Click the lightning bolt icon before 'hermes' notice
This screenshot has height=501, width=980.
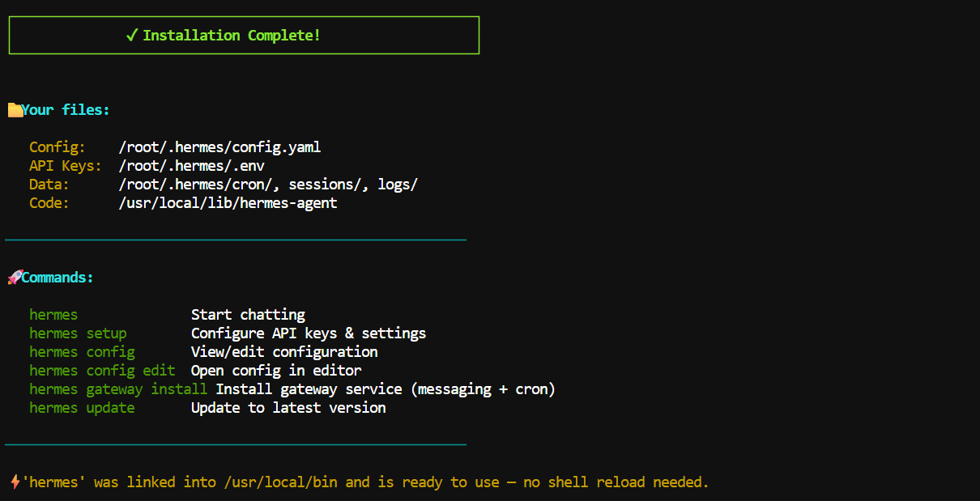point(15,482)
